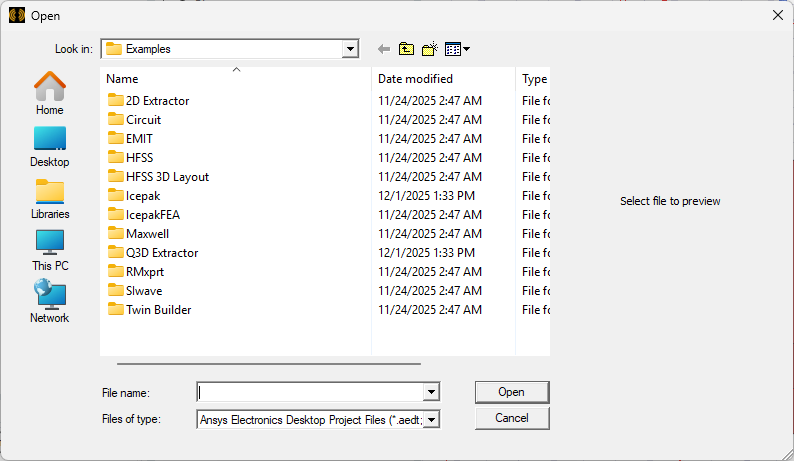Image resolution: width=794 pixels, height=461 pixels.
Task: Click the Ansys app icon in title bar
Action: point(17,16)
